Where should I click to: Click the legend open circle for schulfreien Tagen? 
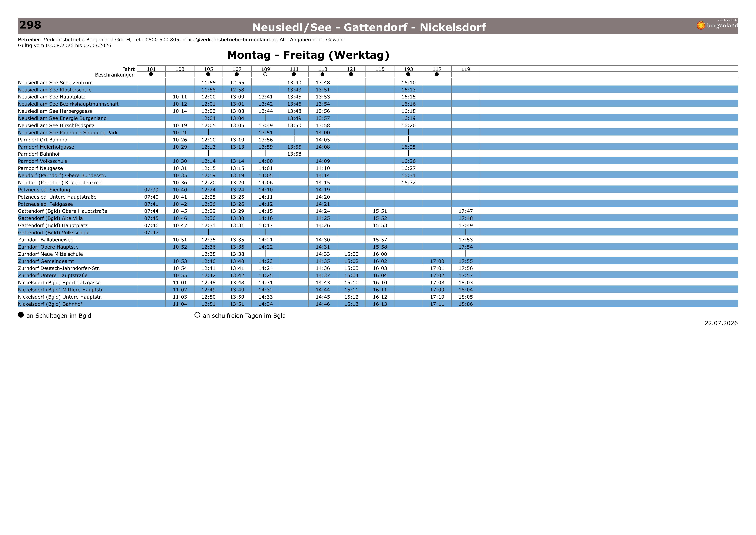coord(197,315)
